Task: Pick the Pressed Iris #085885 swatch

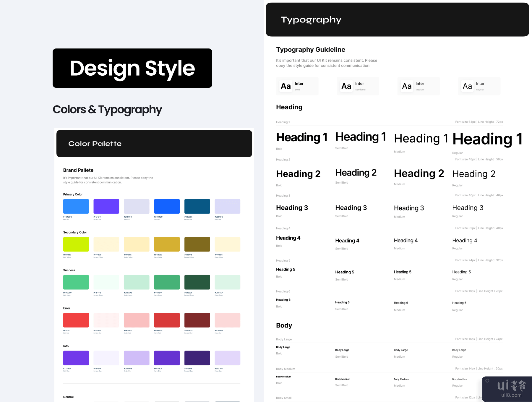Action: click(197, 206)
